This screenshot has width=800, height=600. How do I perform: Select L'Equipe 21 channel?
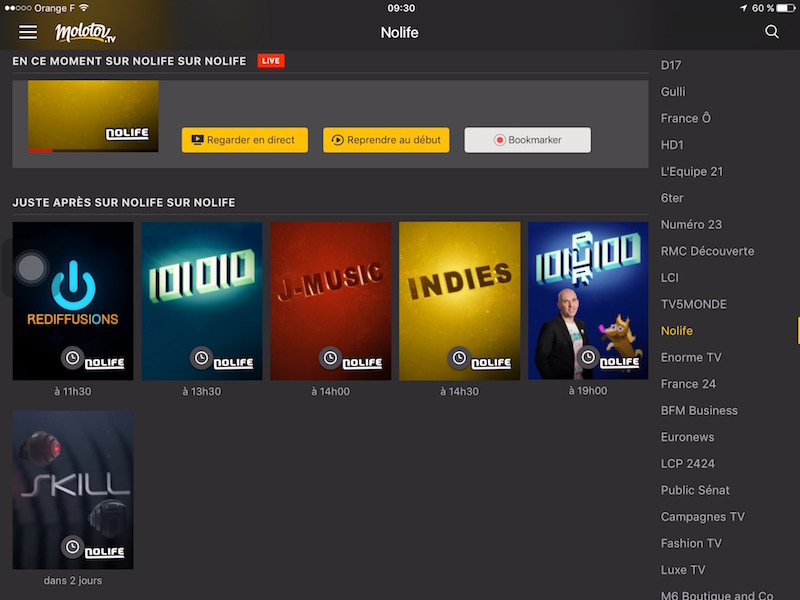pos(692,171)
